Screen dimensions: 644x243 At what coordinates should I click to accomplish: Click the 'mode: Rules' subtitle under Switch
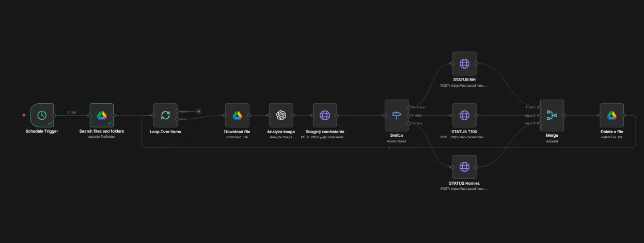click(397, 141)
